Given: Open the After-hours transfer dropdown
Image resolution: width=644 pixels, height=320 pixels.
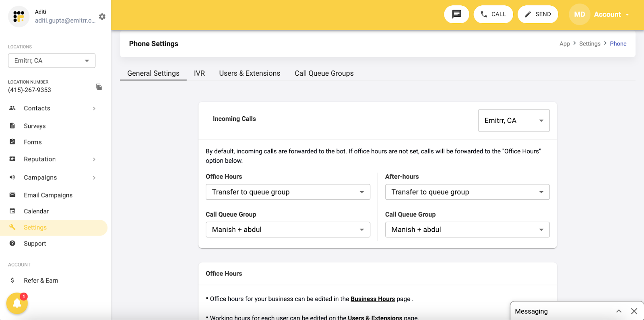Looking at the screenshot, I should [x=467, y=192].
